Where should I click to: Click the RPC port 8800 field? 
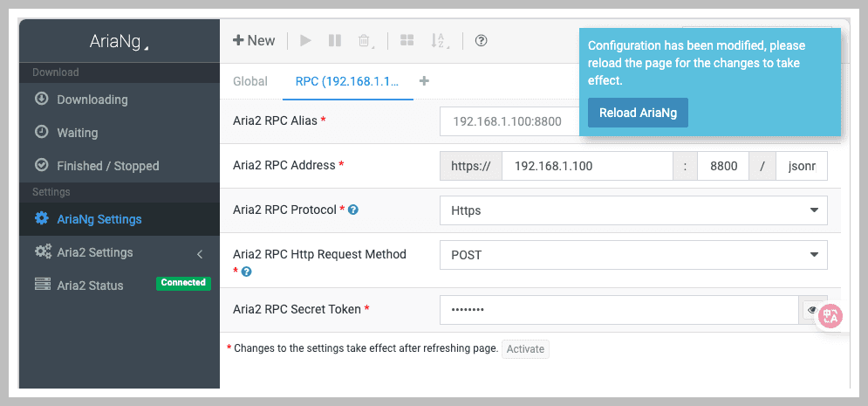click(722, 166)
